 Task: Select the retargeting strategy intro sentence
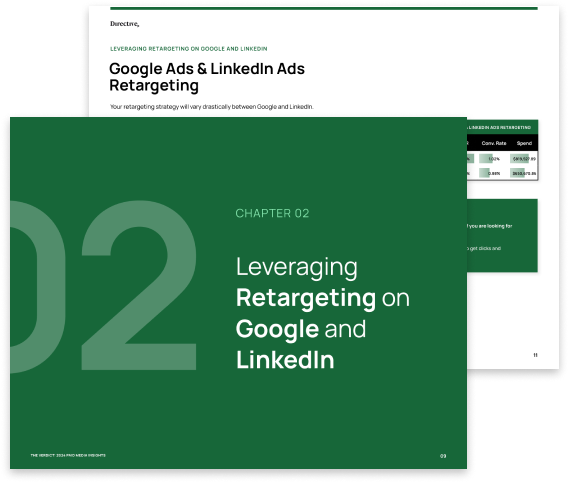pos(212,107)
